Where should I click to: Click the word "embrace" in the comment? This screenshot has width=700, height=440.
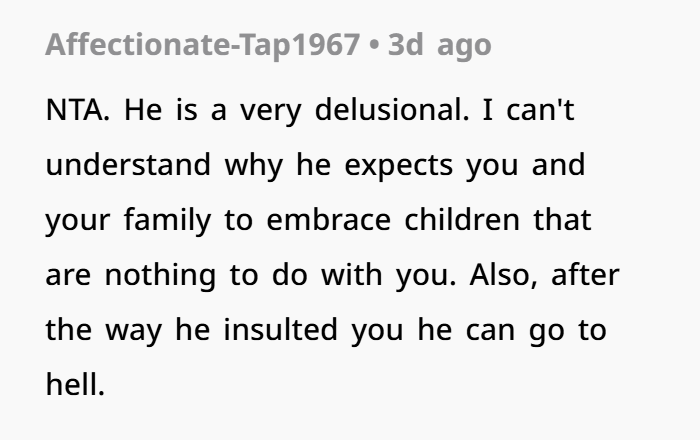coord(329,220)
